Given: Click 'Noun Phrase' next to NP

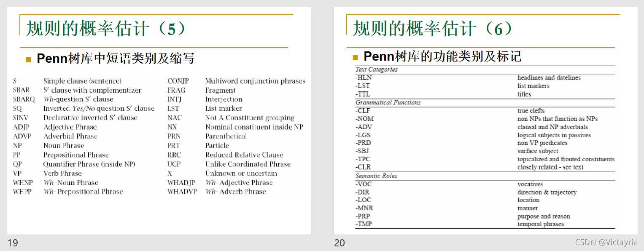Looking at the screenshot, I should 64,146.
